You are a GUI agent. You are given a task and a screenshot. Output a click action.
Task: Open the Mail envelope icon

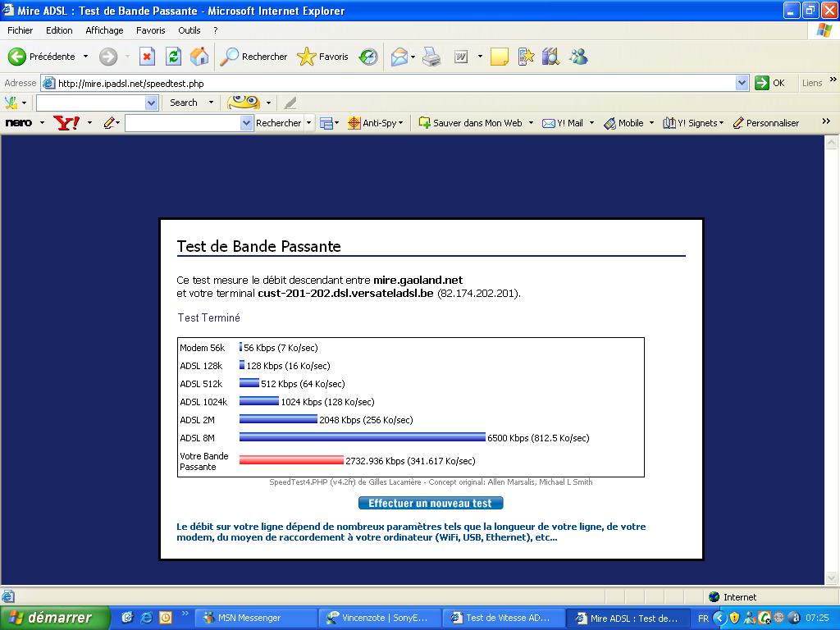pyautogui.click(x=399, y=57)
